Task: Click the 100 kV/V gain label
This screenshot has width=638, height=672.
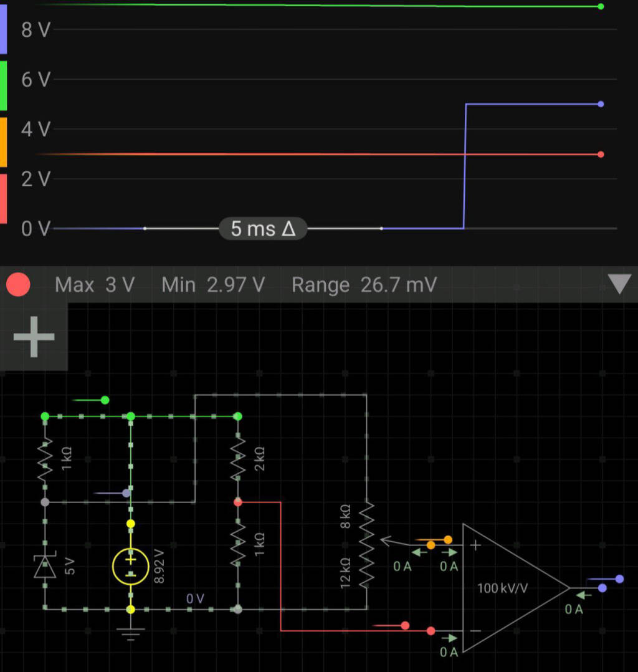Action: tap(503, 588)
